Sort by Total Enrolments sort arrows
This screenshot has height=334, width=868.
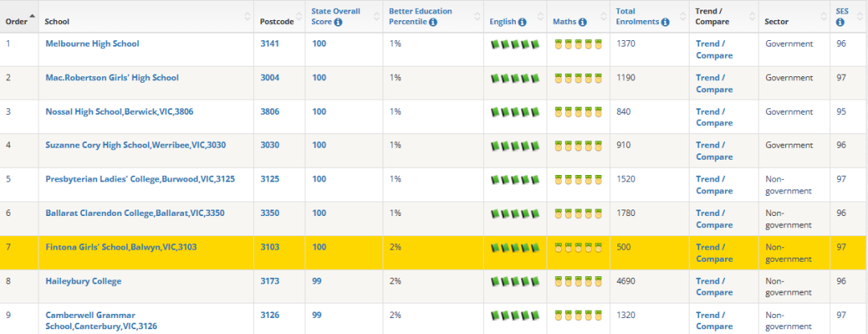[x=682, y=17]
